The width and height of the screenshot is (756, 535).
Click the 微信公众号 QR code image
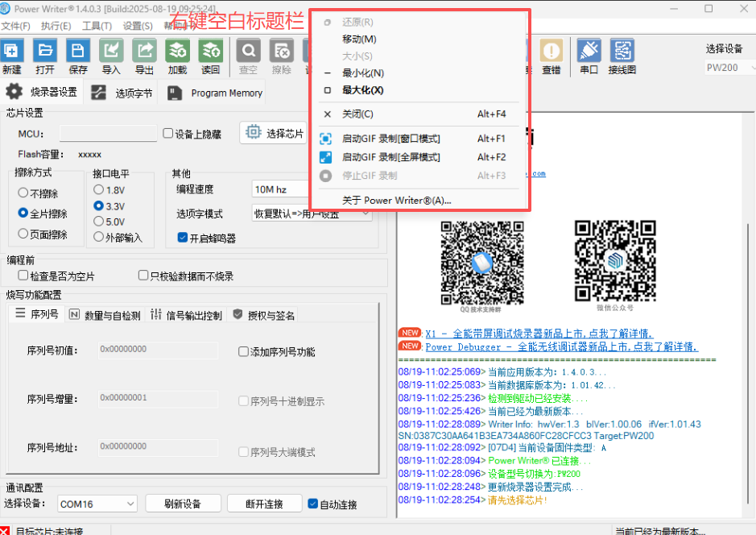tap(615, 261)
